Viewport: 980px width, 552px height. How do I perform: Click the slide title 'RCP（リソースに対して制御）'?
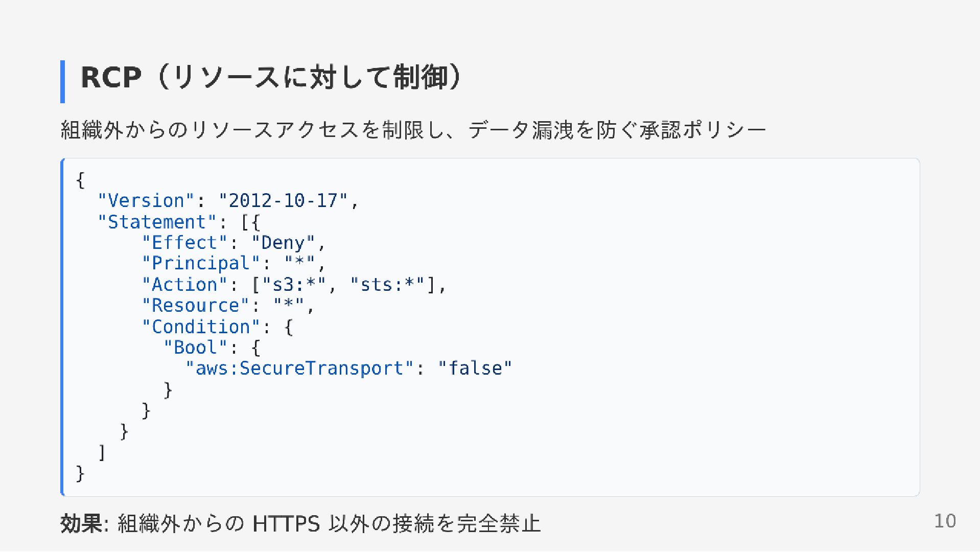point(272,78)
